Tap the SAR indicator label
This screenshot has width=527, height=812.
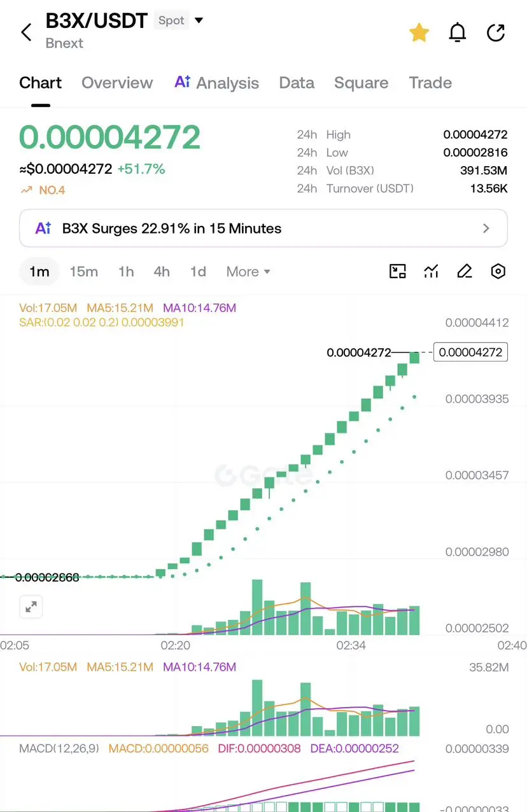(x=102, y=323)
